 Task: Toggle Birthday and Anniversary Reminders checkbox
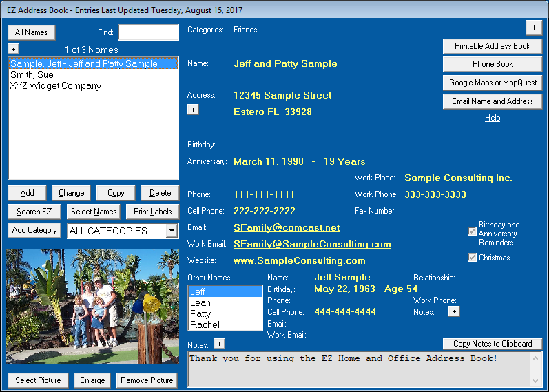click(472, 231)
